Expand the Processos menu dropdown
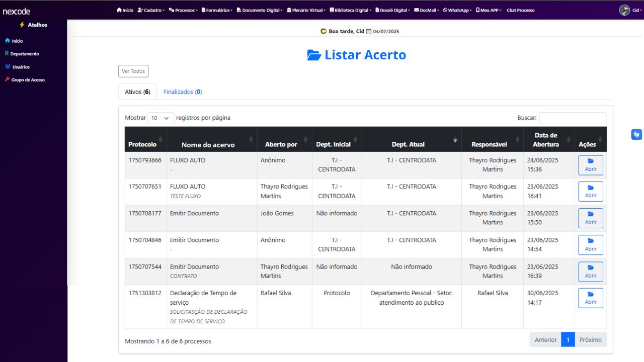The width and height of the screenshot is (644, 362). (183, 10)
